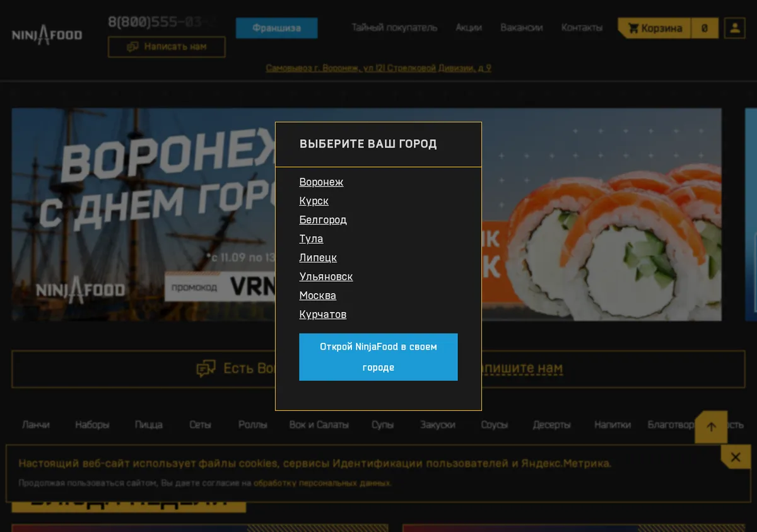The width and height of the screenshot is (757, 532).
Task: Choose Москва in city selection
Action: tap(317, 296)
